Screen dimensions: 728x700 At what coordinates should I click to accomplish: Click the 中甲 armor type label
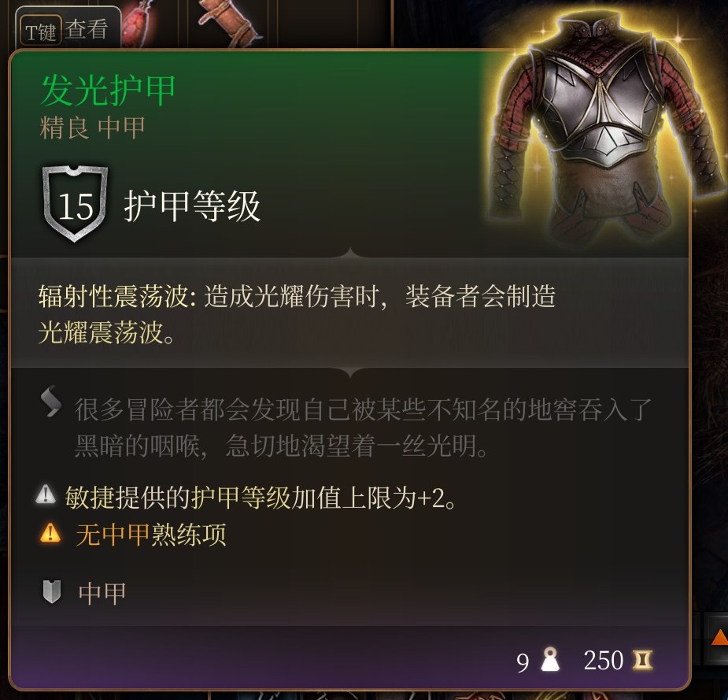tap(102, 593)
